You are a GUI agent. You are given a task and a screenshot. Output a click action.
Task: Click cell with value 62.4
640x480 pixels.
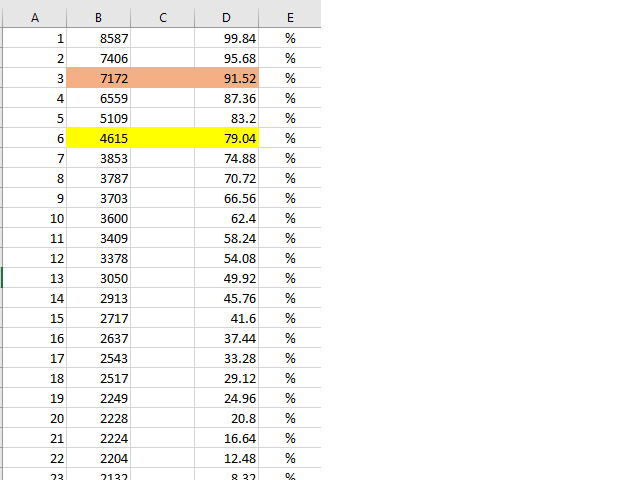pyautogui.click(x=227, y=218)
